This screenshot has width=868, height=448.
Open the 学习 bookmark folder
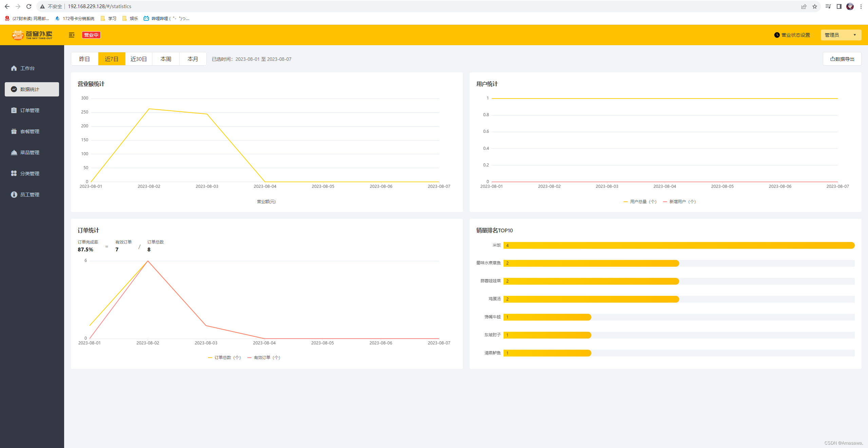click(x=109, y=18)
